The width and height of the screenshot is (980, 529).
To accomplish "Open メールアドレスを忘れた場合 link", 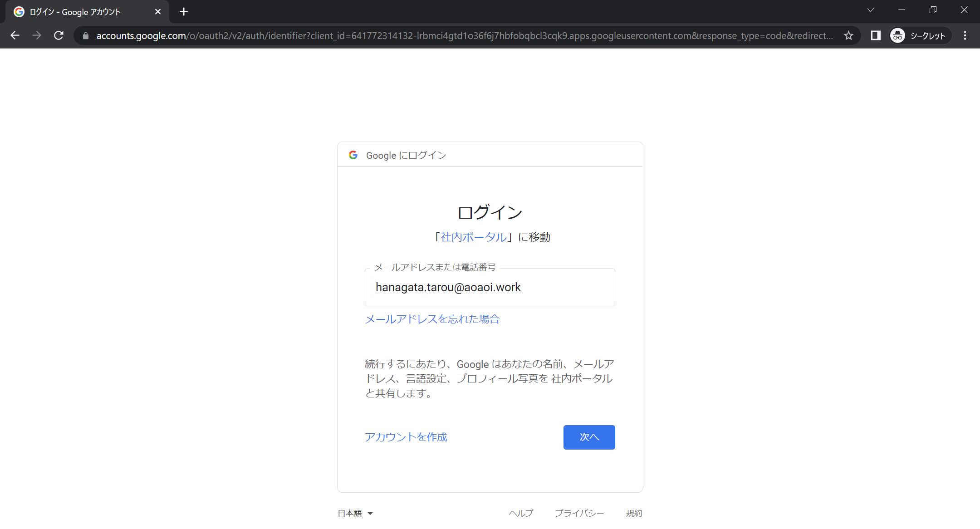I will pos(432,319).
